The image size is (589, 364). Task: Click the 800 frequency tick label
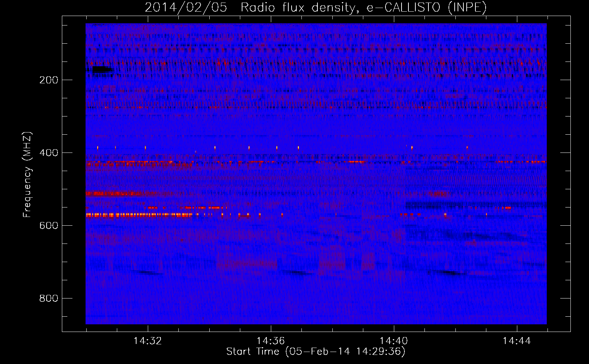coord(49,298)
